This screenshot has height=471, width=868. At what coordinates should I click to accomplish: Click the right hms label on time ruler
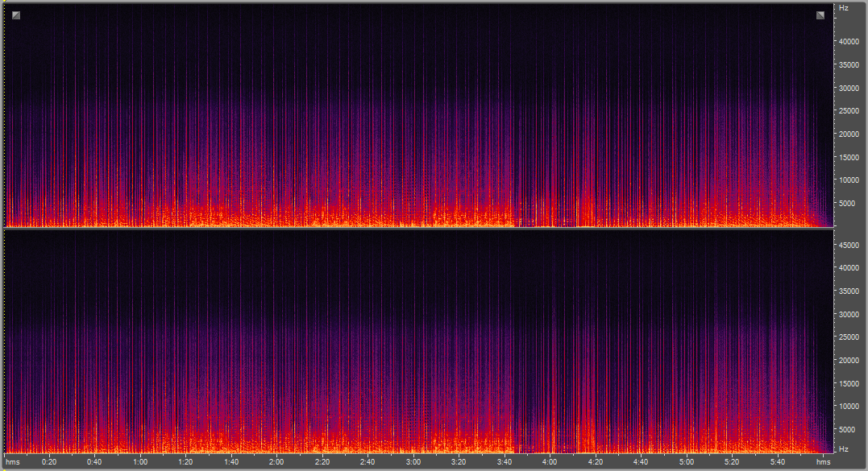pyautogui.click(x=823, y=462)
